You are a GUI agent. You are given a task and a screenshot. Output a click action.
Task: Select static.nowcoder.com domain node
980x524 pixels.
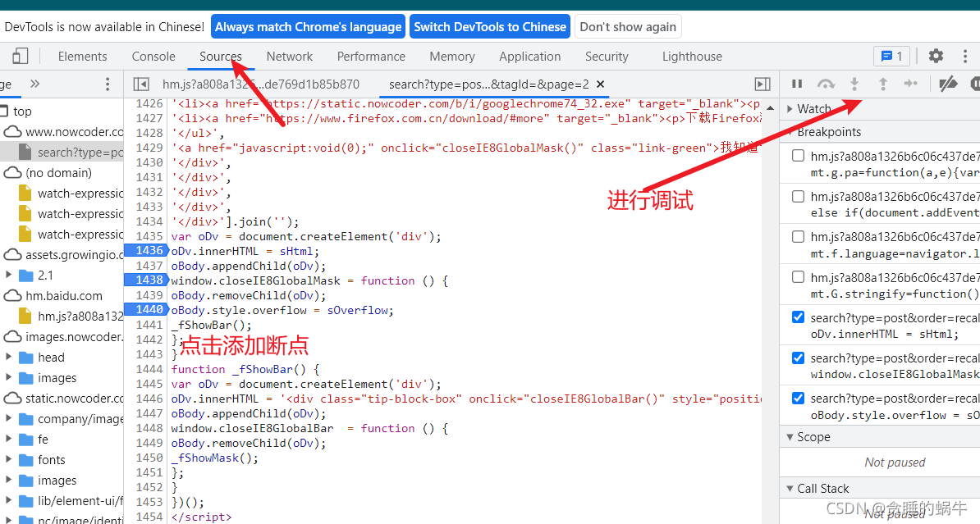coord(63,399)
